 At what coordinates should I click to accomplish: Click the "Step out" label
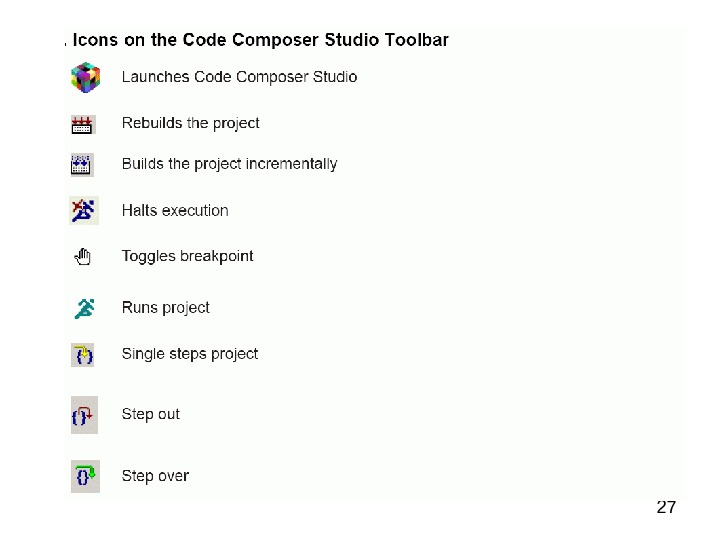(151, 414)
